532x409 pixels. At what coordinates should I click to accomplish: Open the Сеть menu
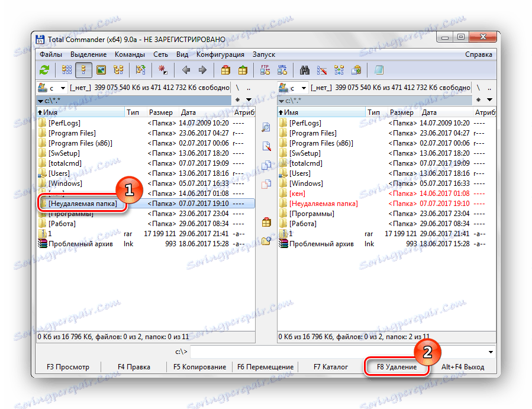(160, 54)
